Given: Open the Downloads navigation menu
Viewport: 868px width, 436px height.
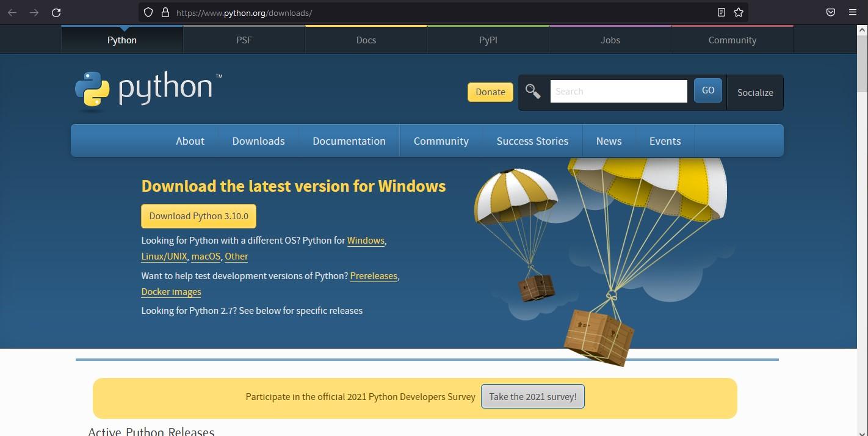Looking at the screenshot, I should tap(258, 140).
